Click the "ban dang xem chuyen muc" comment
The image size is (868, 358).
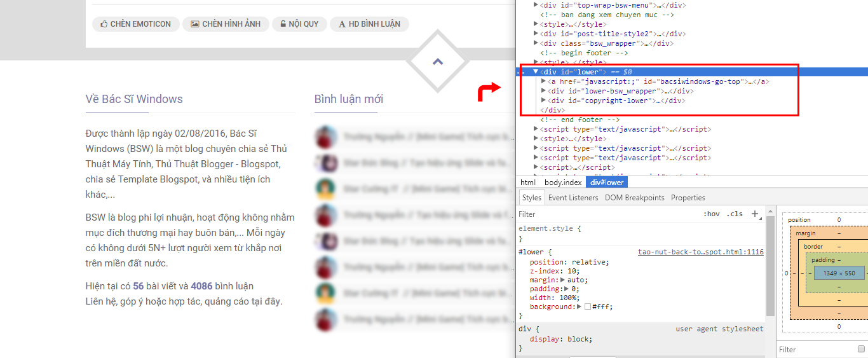coord(607,15)
